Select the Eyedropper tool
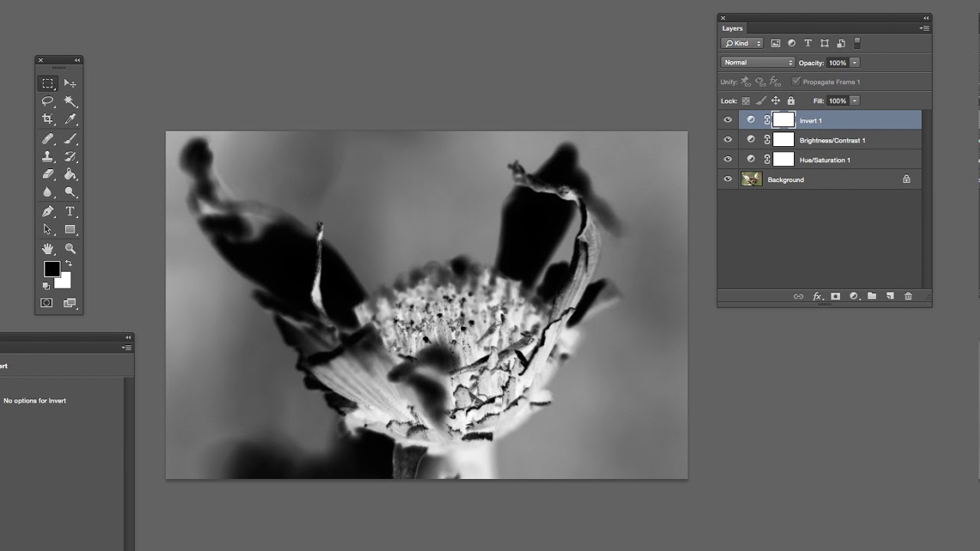The width and height of the screenshot is (980, 551). [70, 119]
